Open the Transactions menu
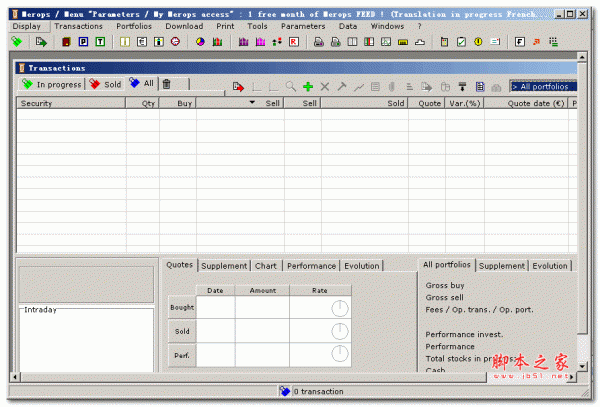The image size is (600, 407). pyautogui.click(x=78, y=26)
